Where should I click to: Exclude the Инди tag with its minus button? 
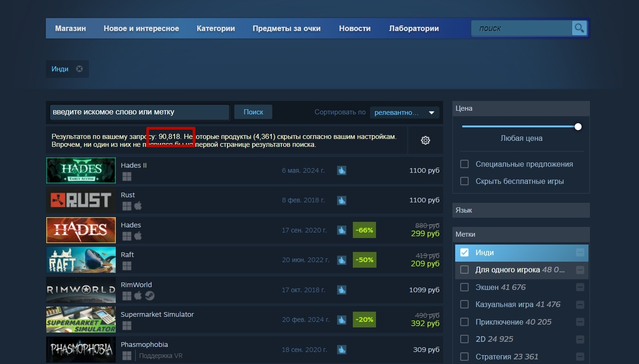pyautogui.click(x=580, y=253)
